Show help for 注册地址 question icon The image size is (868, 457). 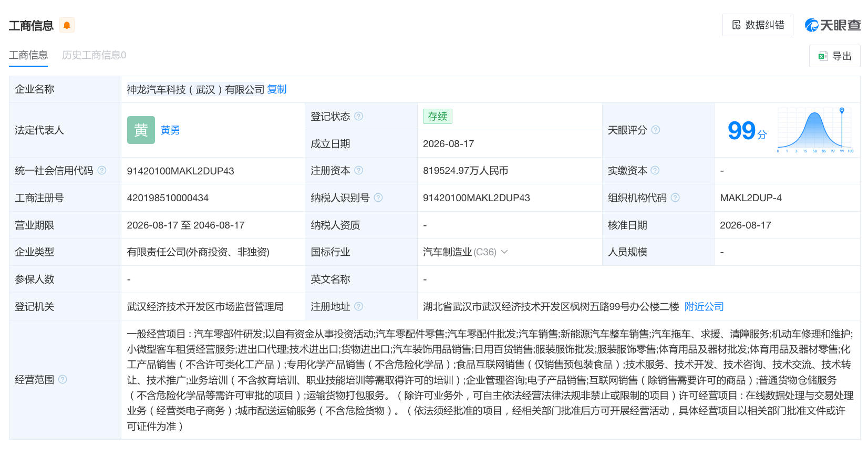click(x=358, y=306)
